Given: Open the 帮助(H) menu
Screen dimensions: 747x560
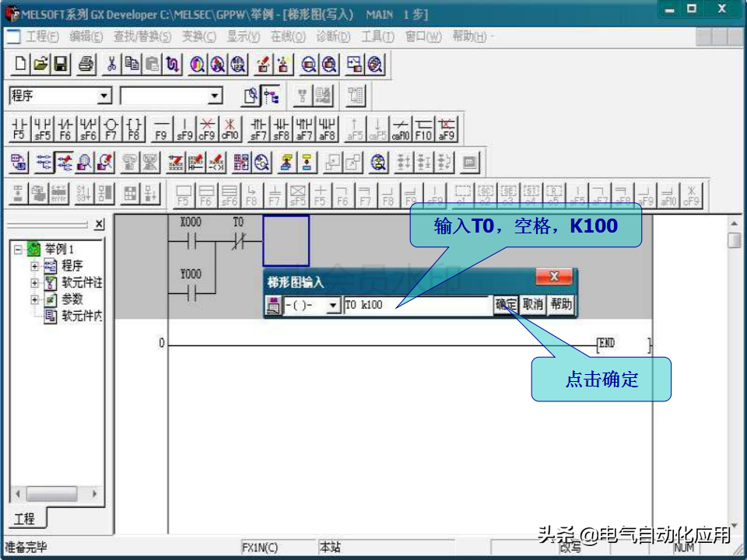Looking at the screenshot, I should point(470,37).
